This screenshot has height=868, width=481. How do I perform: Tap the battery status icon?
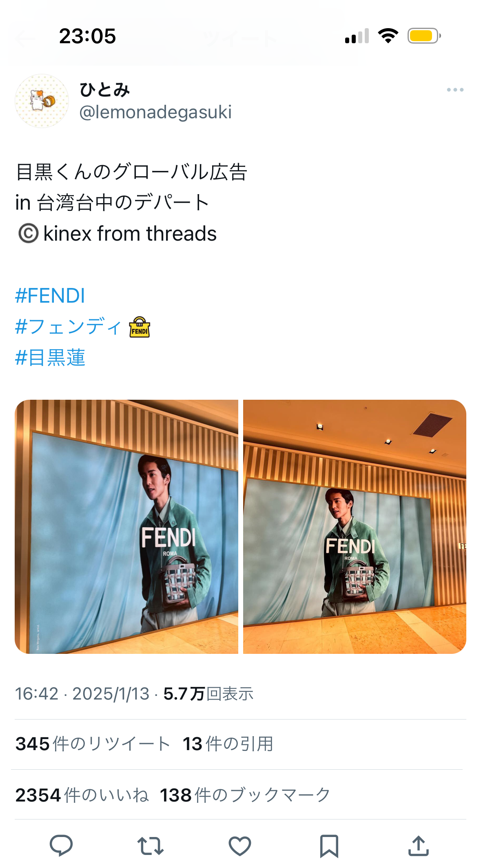click(x=424, y=36)
